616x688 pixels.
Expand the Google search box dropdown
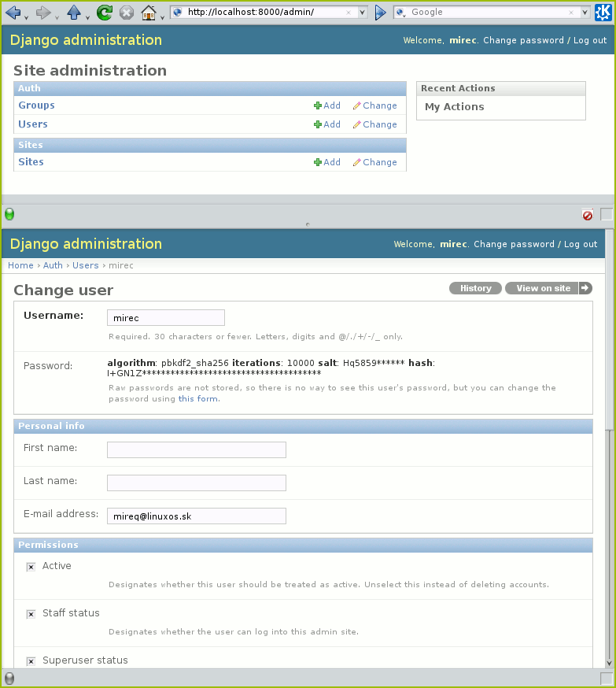click(x=585, y=13)
